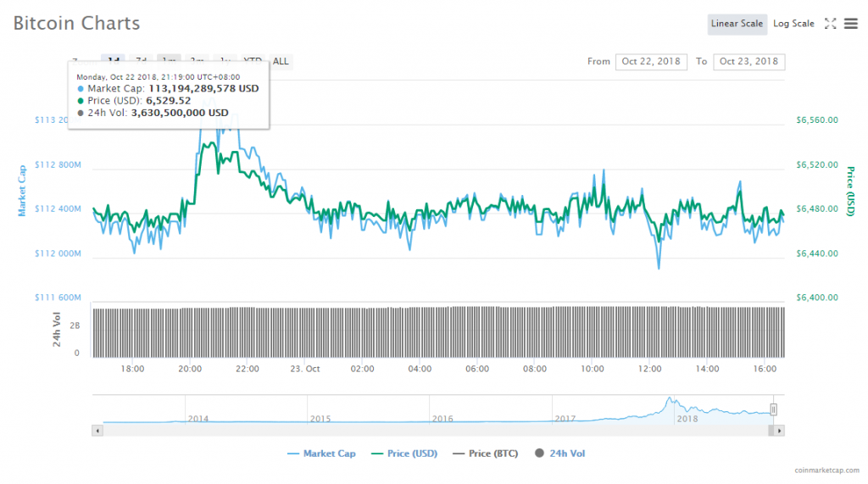Select the Linear Scale option

tap(737, 24)
